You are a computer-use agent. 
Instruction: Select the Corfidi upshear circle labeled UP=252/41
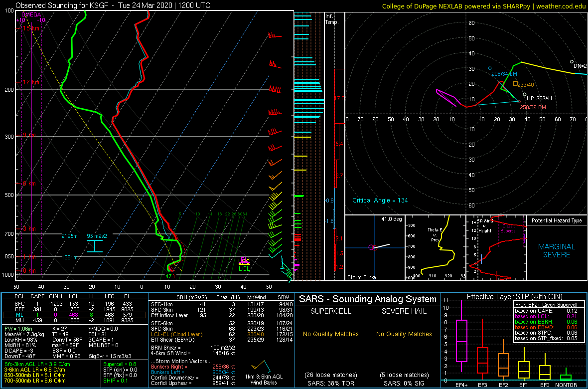(x=524, y=95)
